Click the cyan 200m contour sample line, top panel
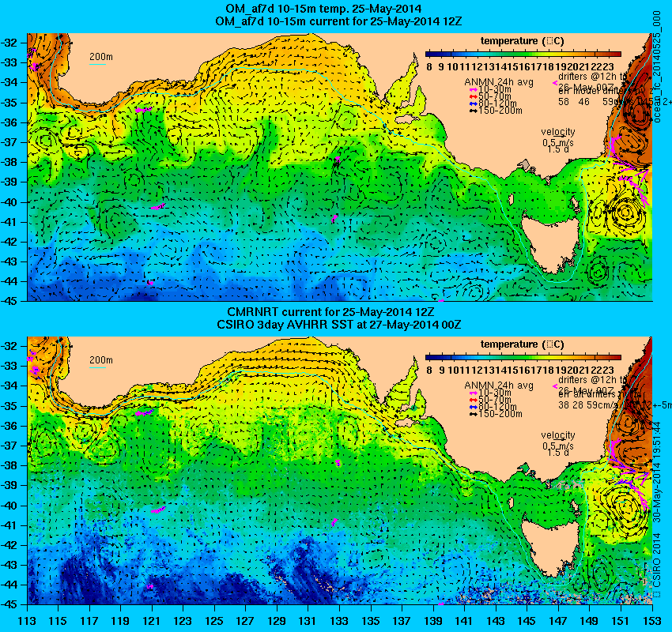The image size is (672, 632). coord(97,65)
